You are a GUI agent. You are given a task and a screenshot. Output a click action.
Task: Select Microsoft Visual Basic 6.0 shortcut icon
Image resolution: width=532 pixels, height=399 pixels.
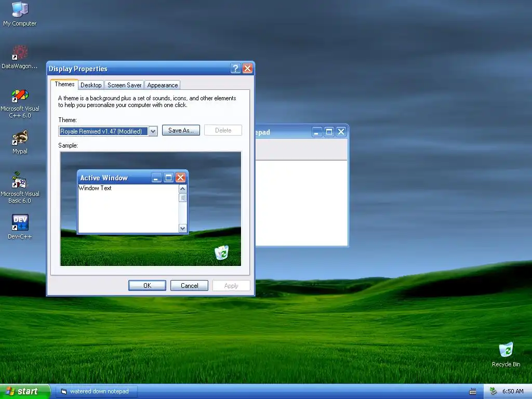(20, 188)
